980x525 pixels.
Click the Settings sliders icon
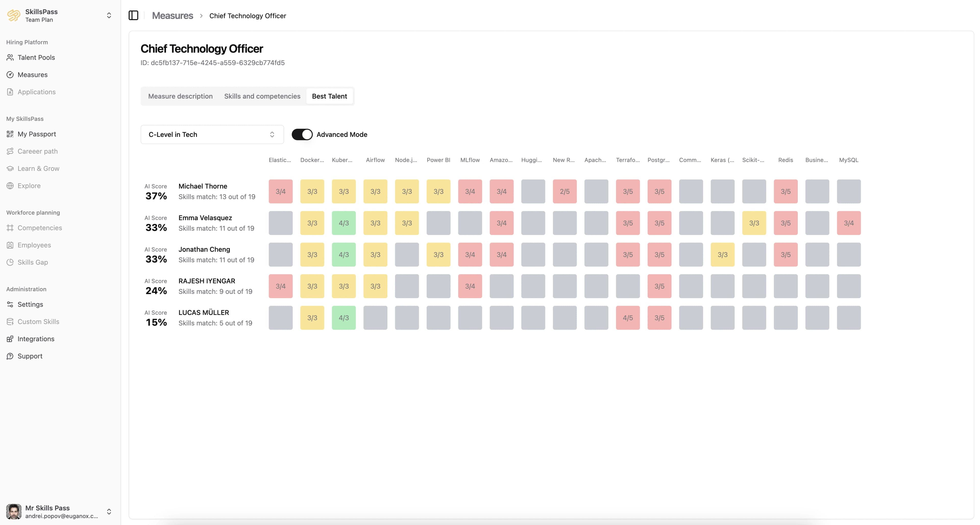10,304
